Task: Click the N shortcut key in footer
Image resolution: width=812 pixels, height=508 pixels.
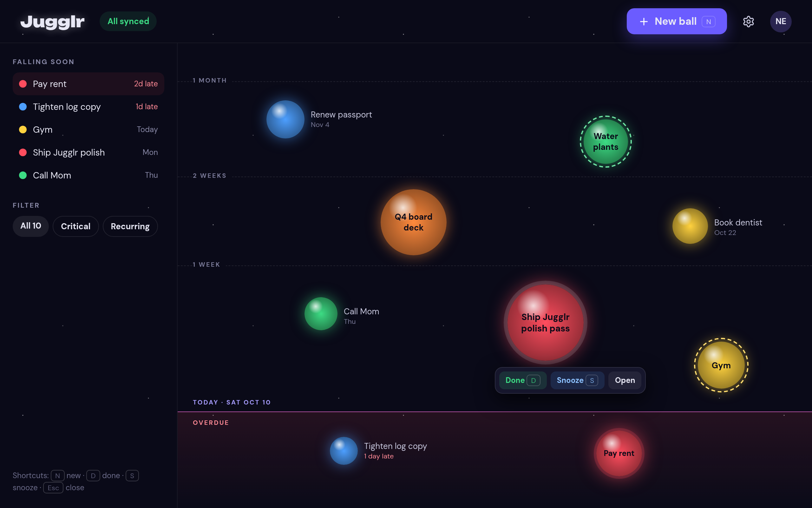Action: tap(57, 476)
